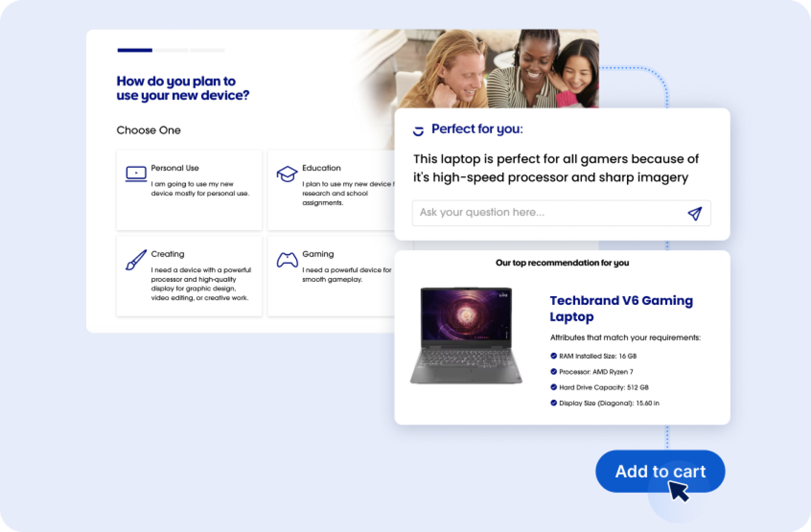
Task: Click the Processor AMD Ryzen 7 check icon
Action: tap(554, 372)
